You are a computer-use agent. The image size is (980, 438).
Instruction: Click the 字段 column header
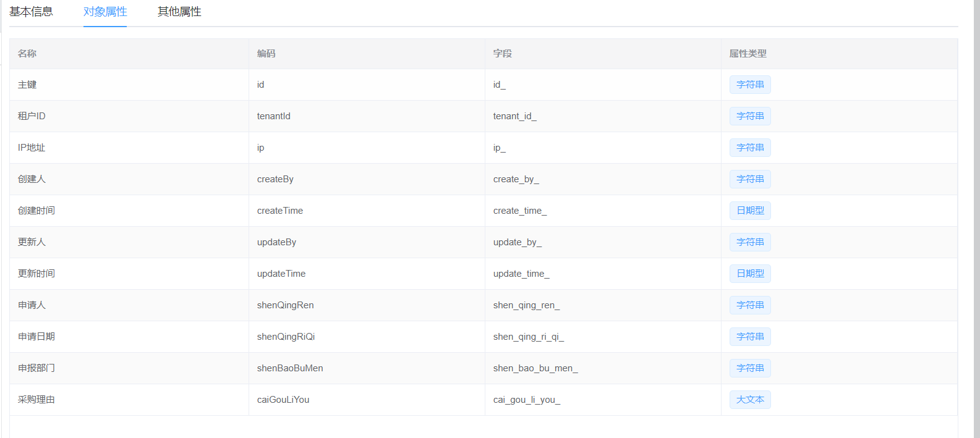pyautogui.click(x=503, y=54)
